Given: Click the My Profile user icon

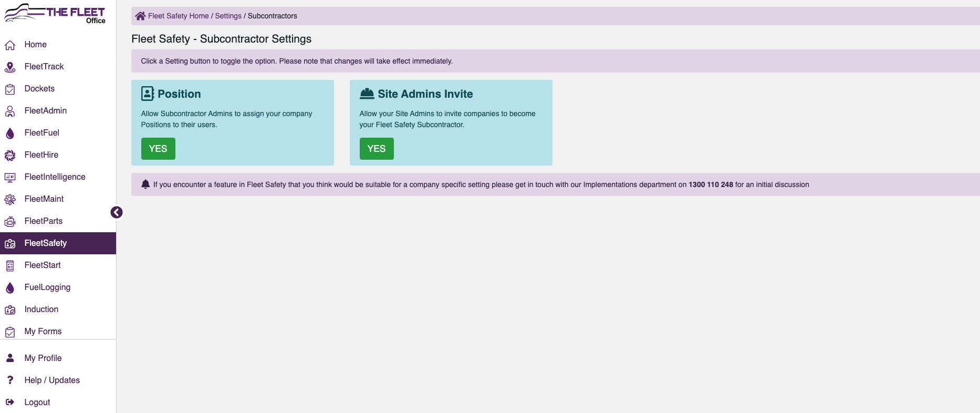Looking at the screenshot, I should pyautogui.click(x=10, y=358).
